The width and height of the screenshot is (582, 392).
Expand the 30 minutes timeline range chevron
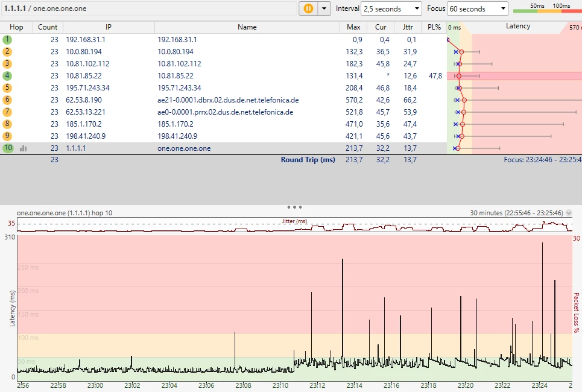click(569, 213)
